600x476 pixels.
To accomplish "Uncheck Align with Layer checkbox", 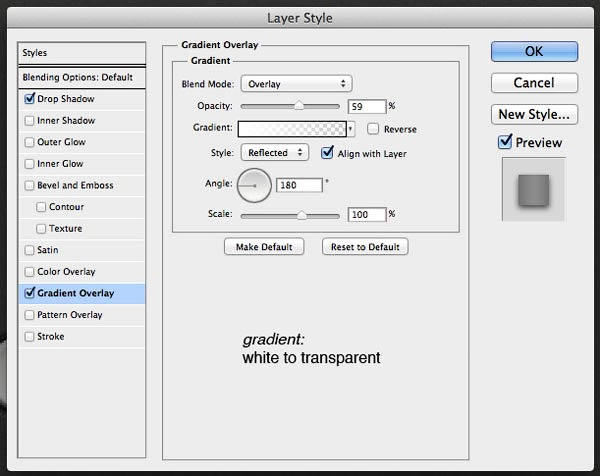I will [x=327, y=153].
